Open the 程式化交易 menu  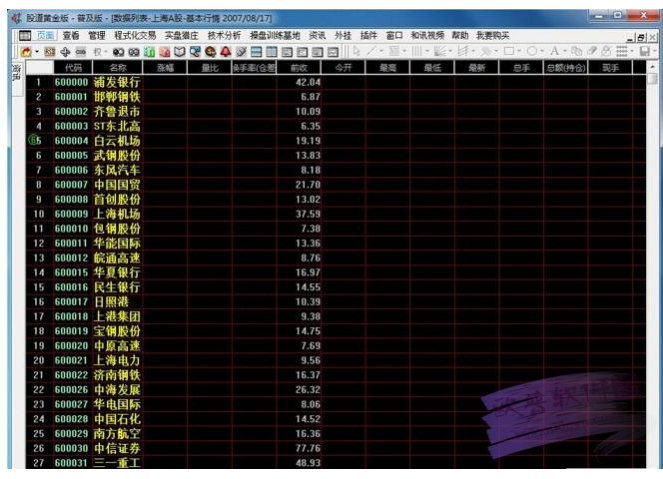[x=135, y=36]
